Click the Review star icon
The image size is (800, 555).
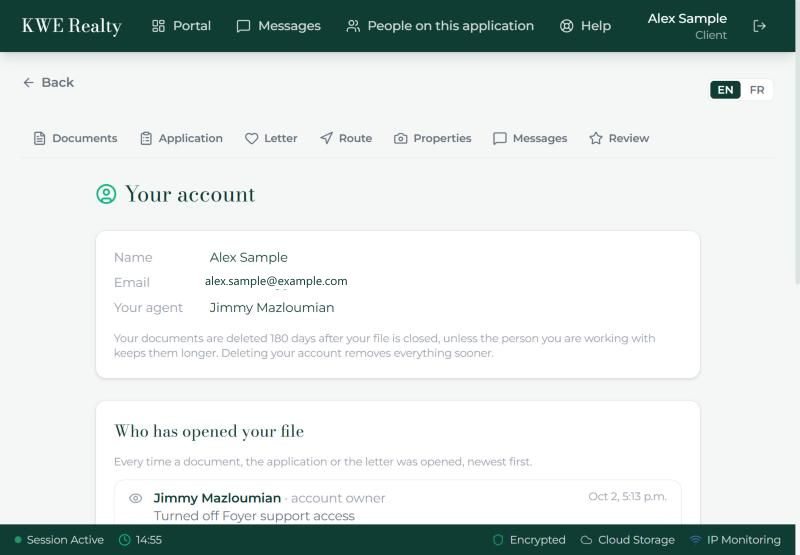[x=595, y=138]
